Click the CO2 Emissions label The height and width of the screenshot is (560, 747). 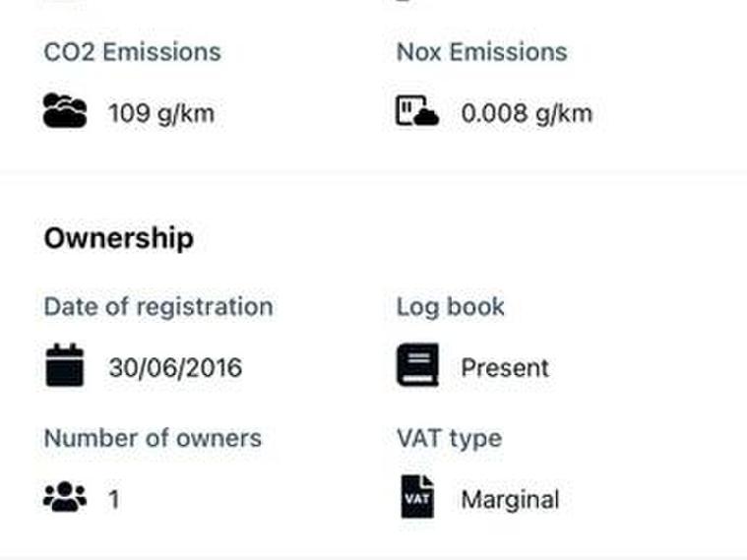[132, 52]
